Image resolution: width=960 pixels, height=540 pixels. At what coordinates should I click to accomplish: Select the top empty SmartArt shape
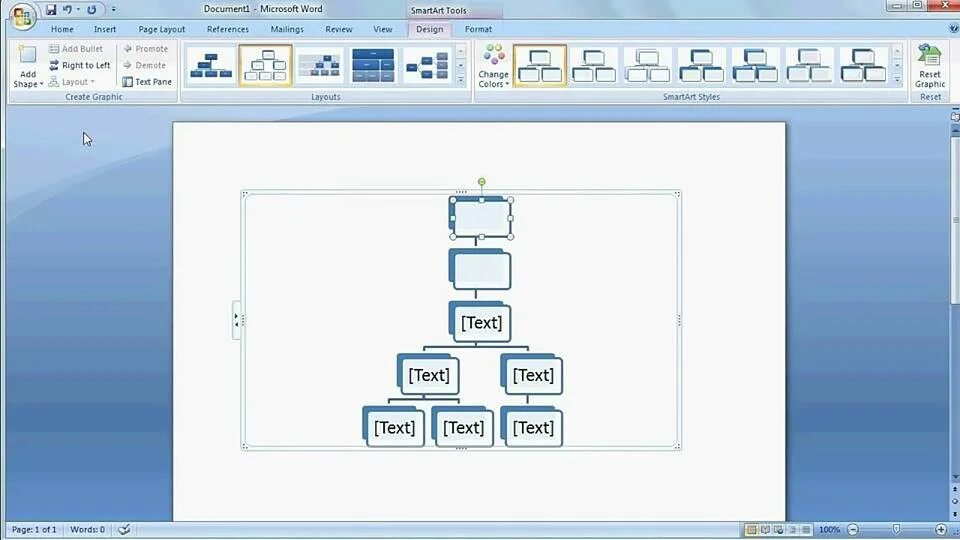(481, 218)
